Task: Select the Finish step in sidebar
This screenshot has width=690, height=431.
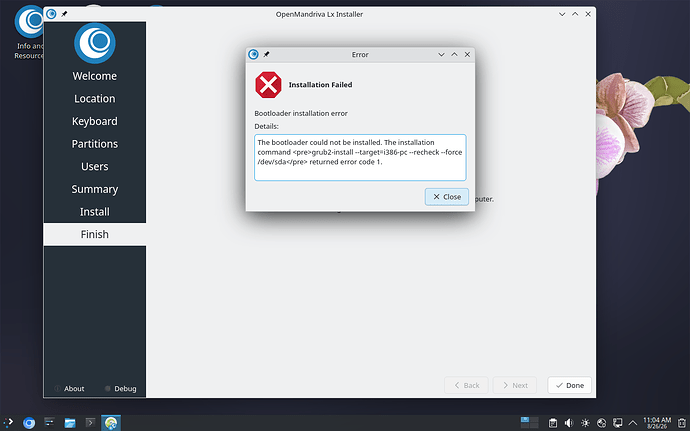Action: (x=95, y=234)
